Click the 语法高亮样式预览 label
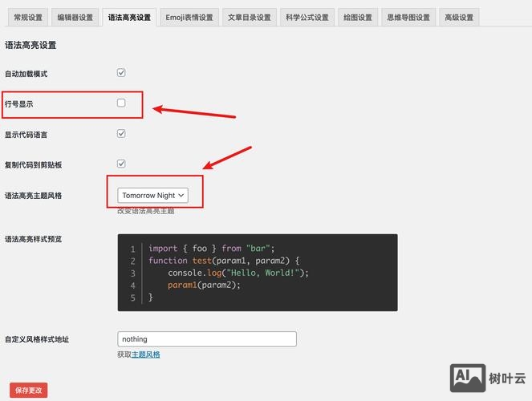532x401 pixels. pyautogui.click(x=33, y=239)
